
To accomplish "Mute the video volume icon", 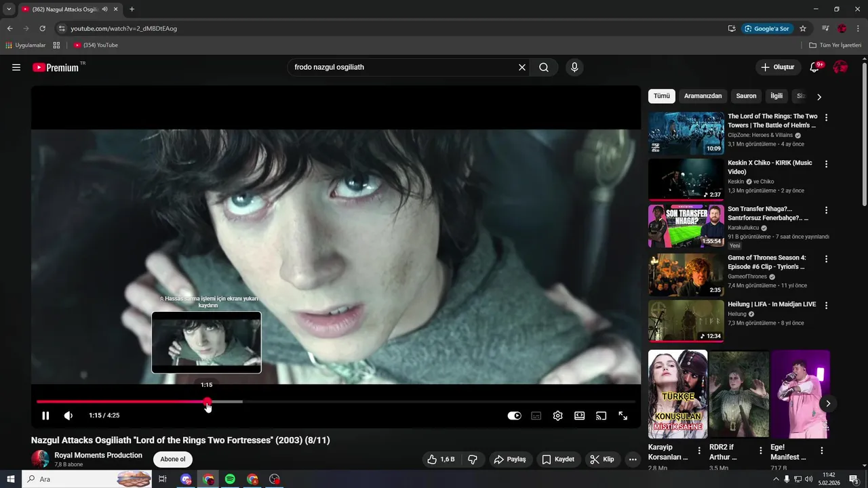I will (68, 415).
